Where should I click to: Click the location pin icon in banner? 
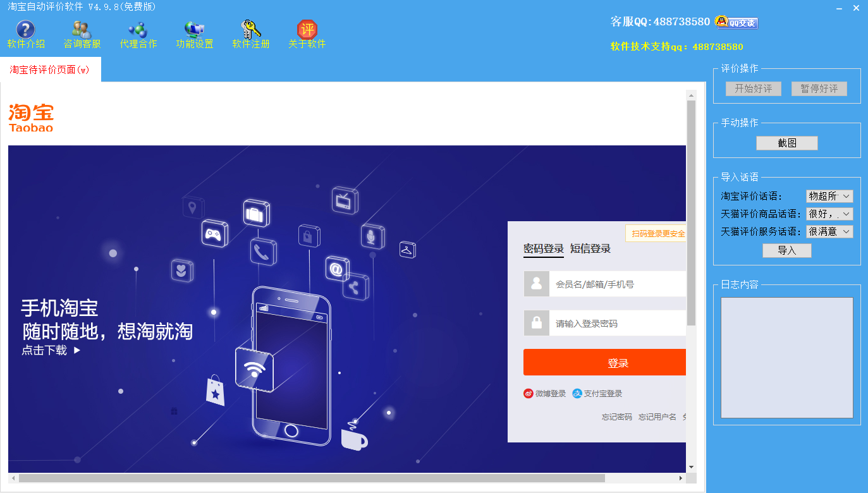coord(193,207)
